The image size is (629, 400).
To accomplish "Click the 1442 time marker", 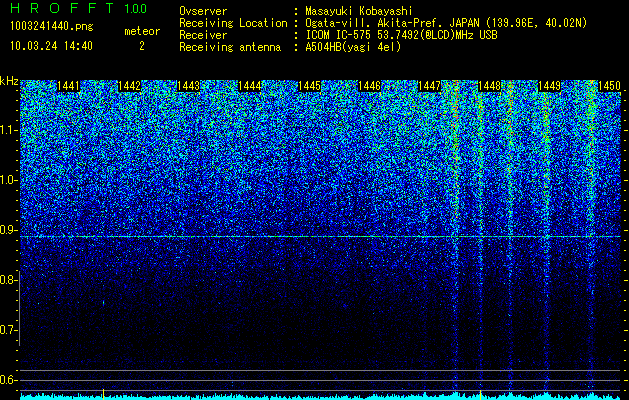I will [130, 86].
